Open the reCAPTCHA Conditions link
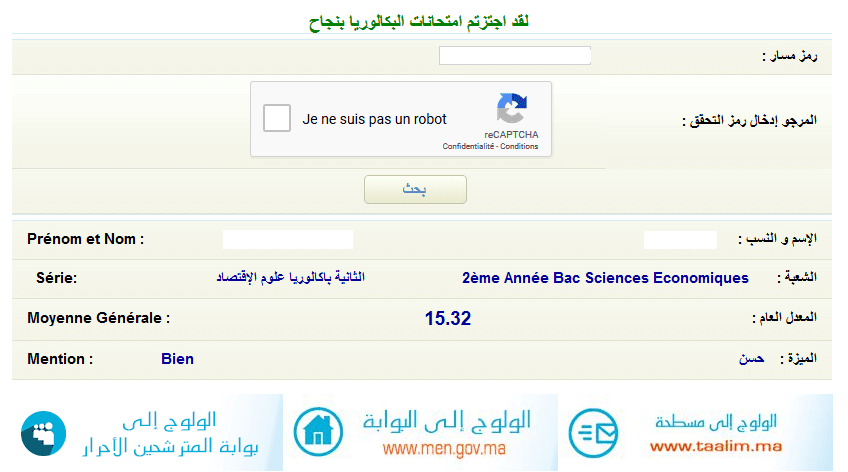The height and width of the screenshot is (472, 848). coord(520,147)
